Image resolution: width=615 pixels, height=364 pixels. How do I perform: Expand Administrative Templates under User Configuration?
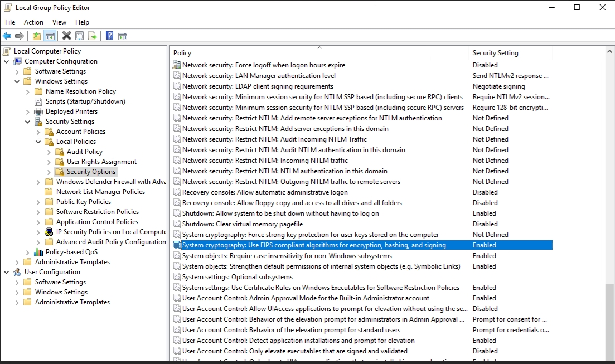point(17,302)
